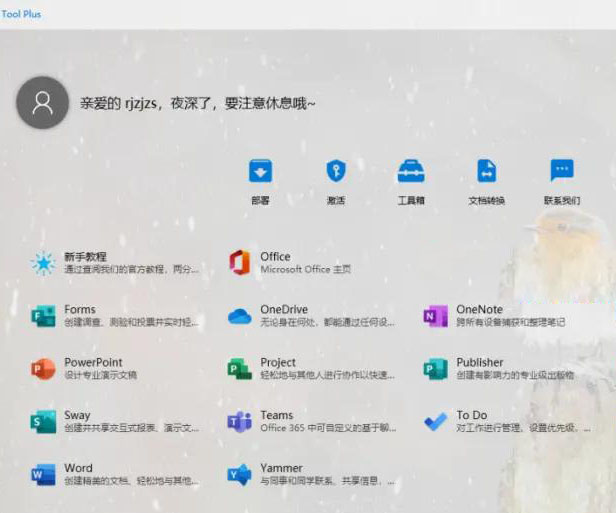Screen dimensions: 616x513
Task: Click the user avatar icon
Action: pos(42,103)
